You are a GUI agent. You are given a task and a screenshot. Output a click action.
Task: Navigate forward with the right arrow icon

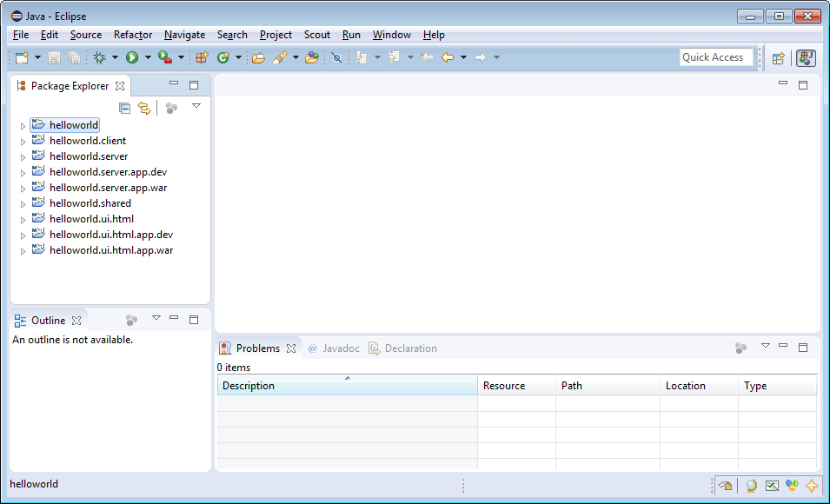480,57
